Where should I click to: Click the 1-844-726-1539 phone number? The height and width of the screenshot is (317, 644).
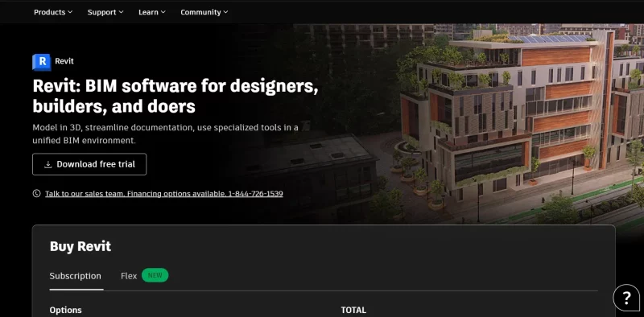tap(255, 193)
